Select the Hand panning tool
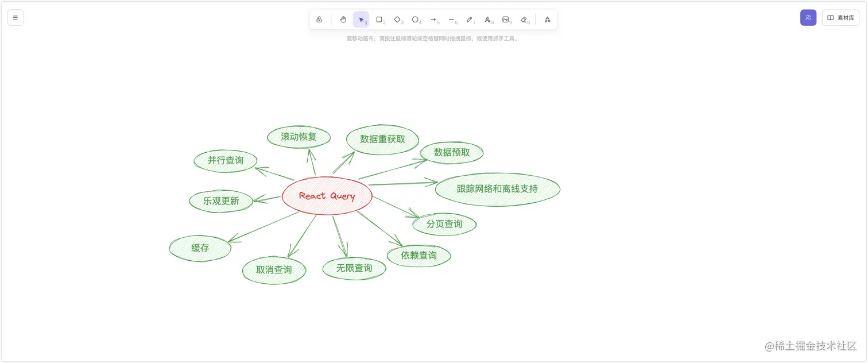Image resolution: width=868 pixels, height=363 pixels. pos(343,20)
